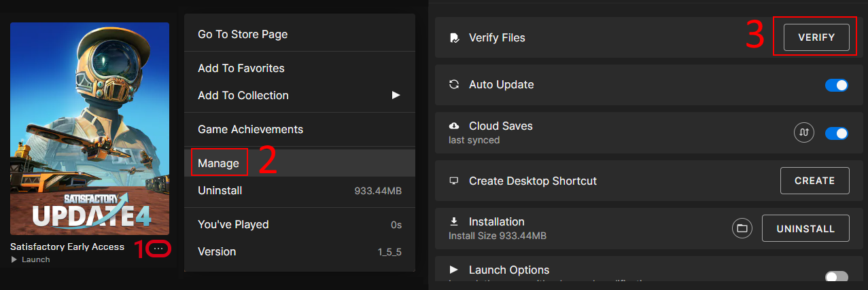Toggle the Auto Update switch
This screenshot has width=868, height=290.
click(837, 85)
